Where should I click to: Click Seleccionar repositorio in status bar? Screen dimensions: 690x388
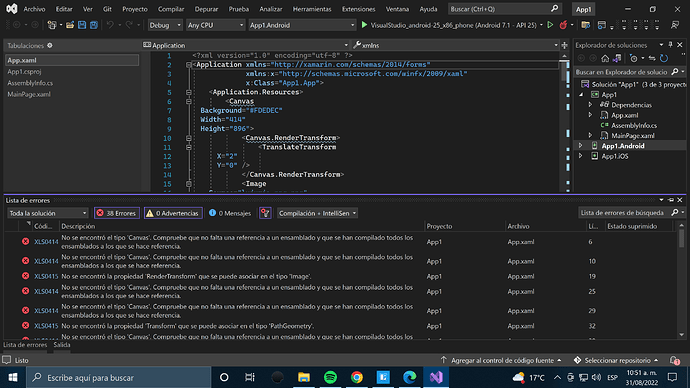click(x=617, y=360)
